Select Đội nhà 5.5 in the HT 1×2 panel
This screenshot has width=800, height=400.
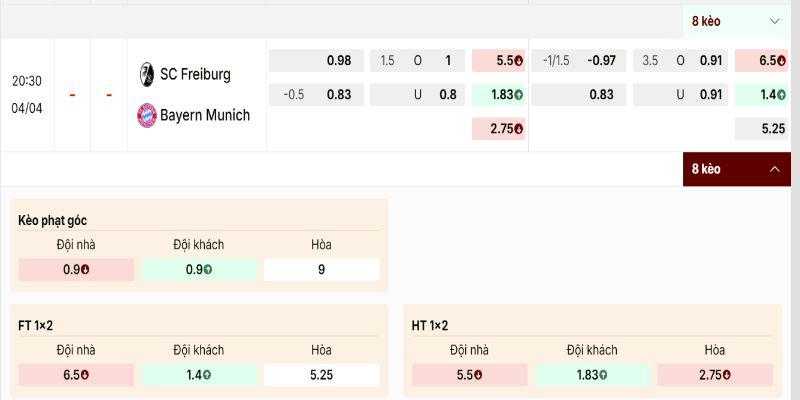pos(469,375)
